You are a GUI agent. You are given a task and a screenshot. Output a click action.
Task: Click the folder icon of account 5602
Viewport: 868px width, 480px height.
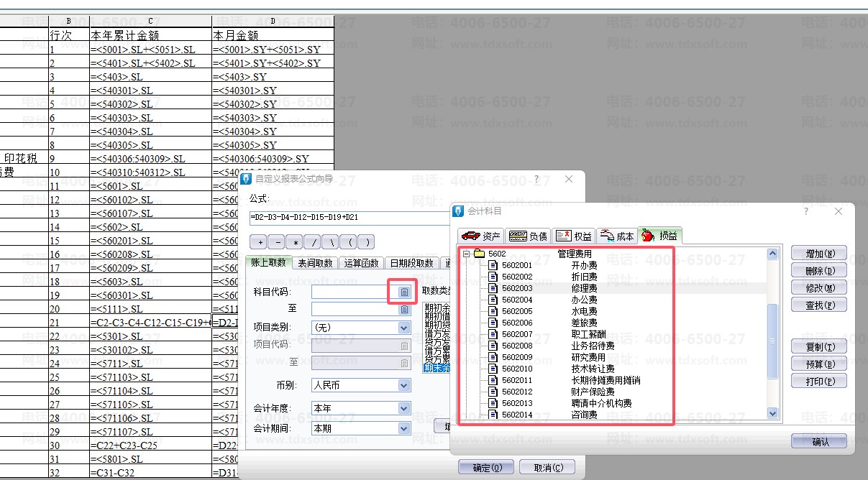tap(479, 254)
